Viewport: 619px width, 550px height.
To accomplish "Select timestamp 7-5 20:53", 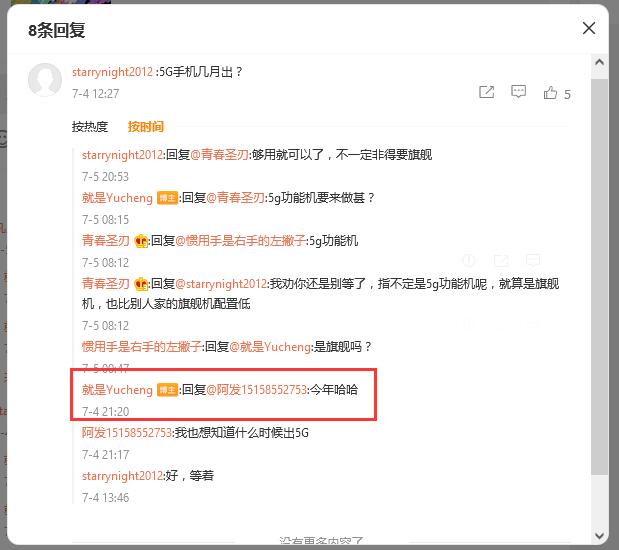I will [105, 176].
